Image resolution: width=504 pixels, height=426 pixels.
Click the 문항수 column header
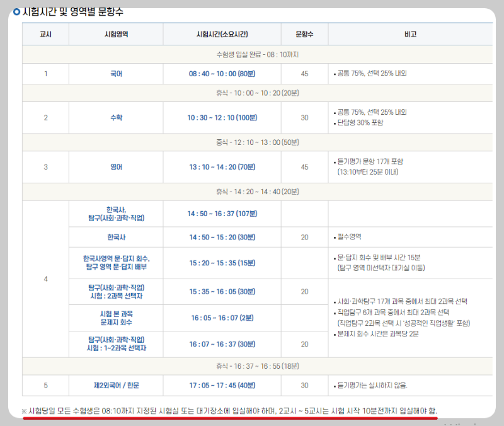304,35
